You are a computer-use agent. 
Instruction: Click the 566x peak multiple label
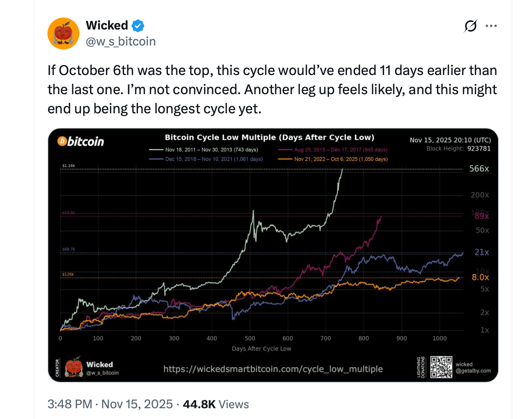(x=481, y=168)
